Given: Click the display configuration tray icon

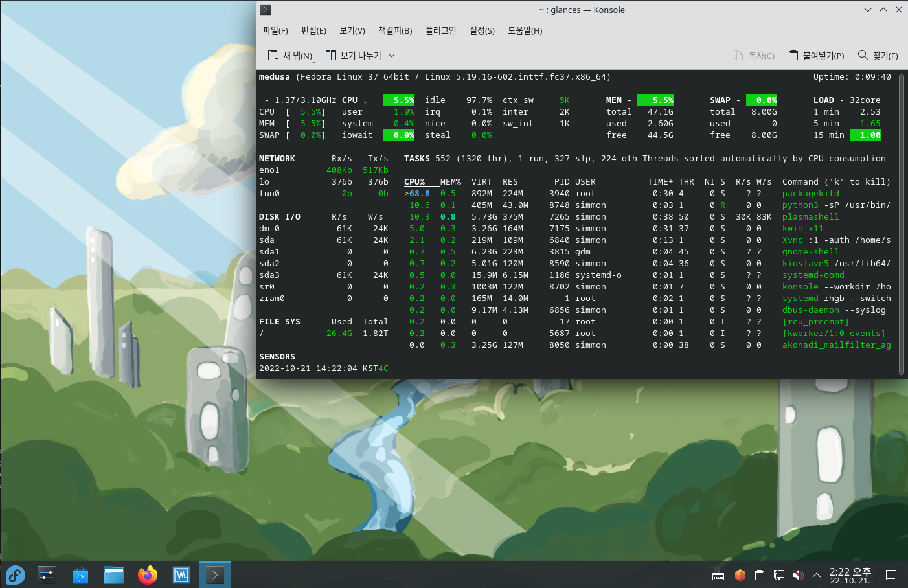Looking at the screenshot, I should click(x=779, y=575).
